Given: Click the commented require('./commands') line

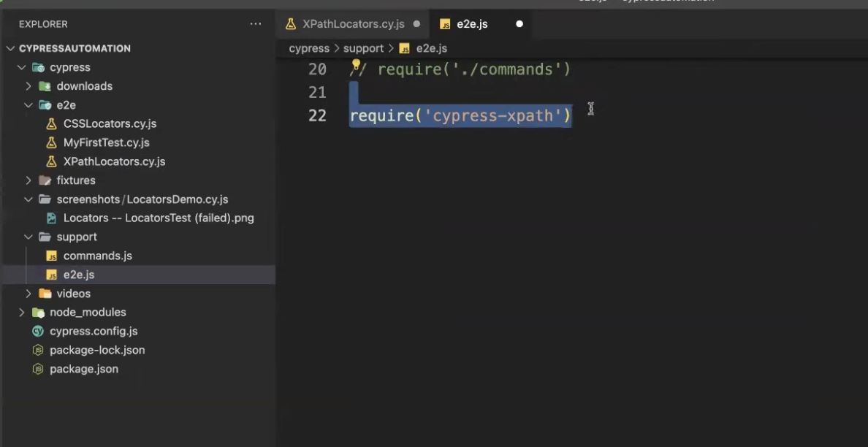Looking at the screenshot, I should click(x=460, y=69).
